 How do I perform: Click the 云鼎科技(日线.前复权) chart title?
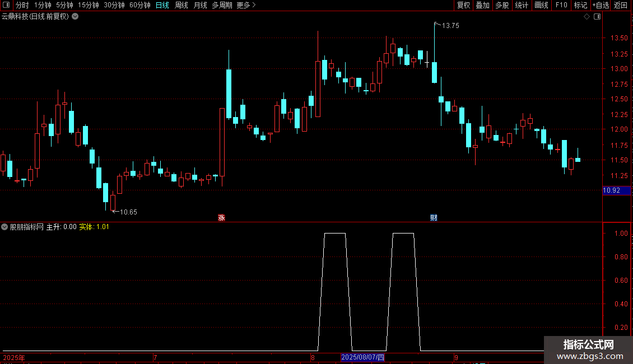coord(35,17)
